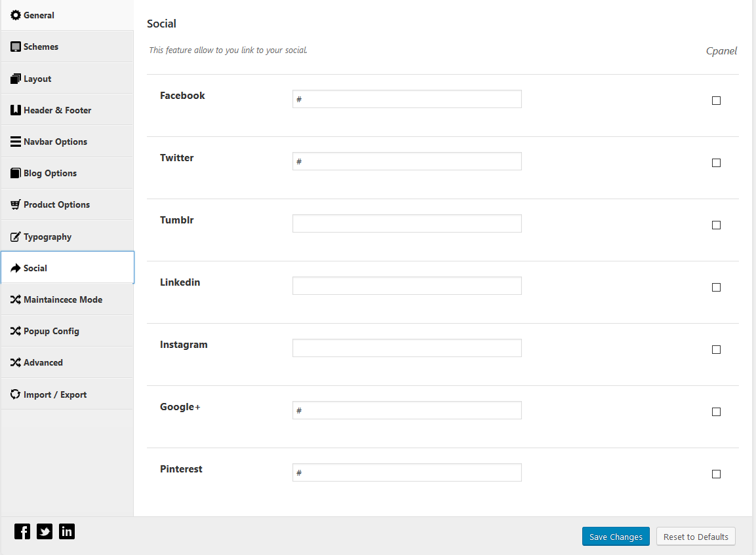Open the Twitter bird icon in footer

45,531
